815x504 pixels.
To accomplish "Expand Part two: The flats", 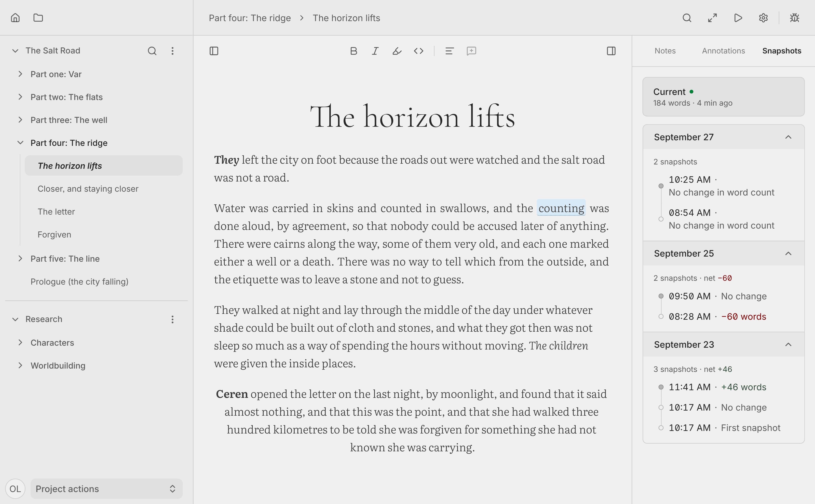I will 20,97.
